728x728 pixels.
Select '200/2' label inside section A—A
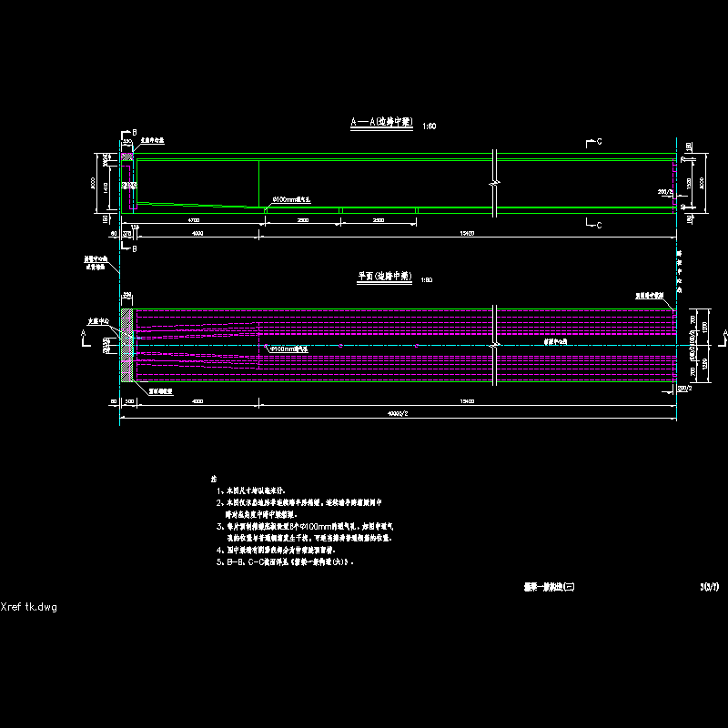tap(665, 192)
